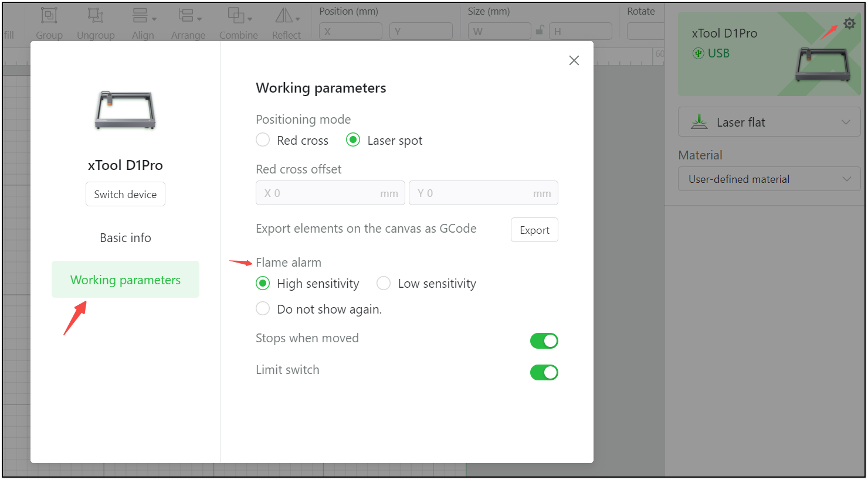Open the Arrange tool menu

click(189, 16)
